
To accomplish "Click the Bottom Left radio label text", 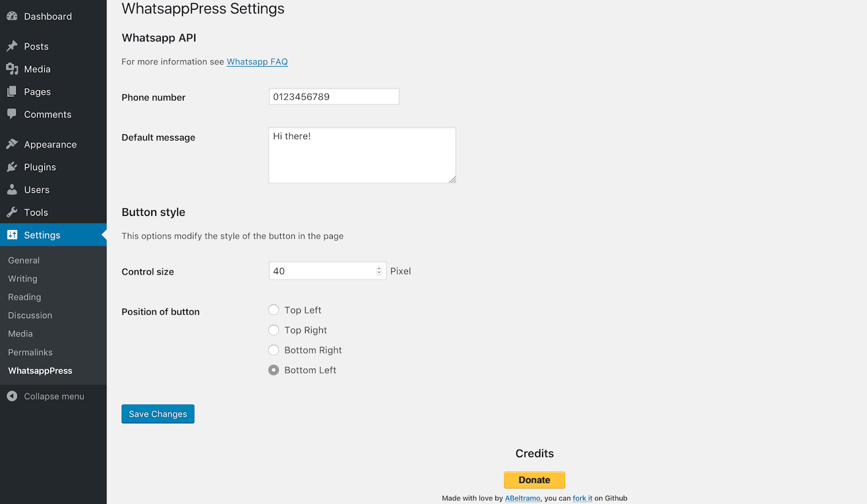I will tap(310, 370).
